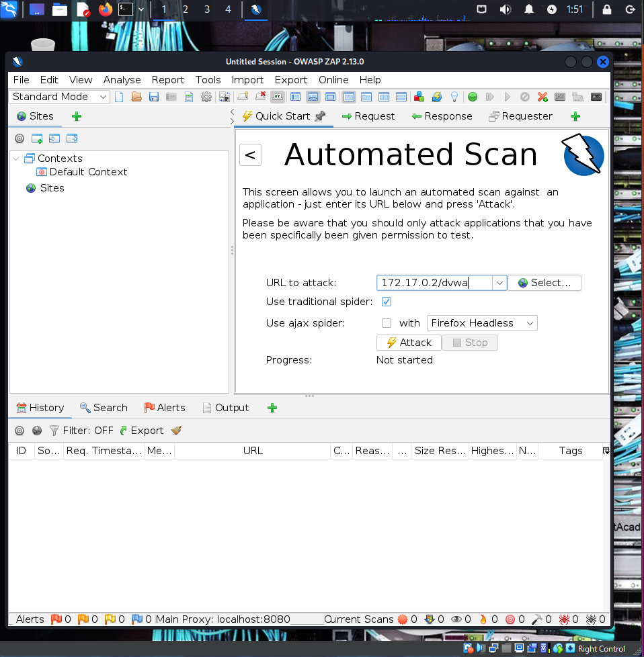
Task: Open the URL to attack dropdown arrow
Action: tap(499, 283)
